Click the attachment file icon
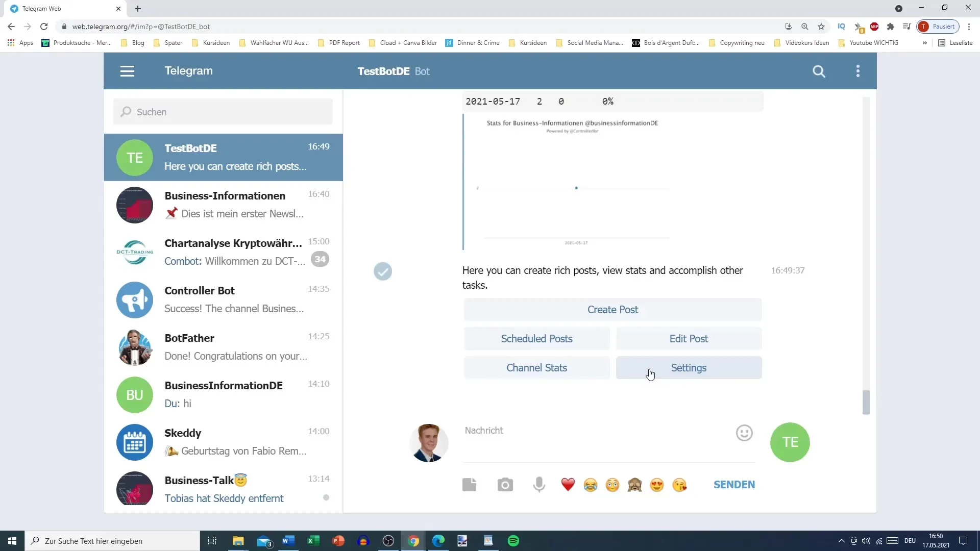980x551 pixels. click(471, 484)
